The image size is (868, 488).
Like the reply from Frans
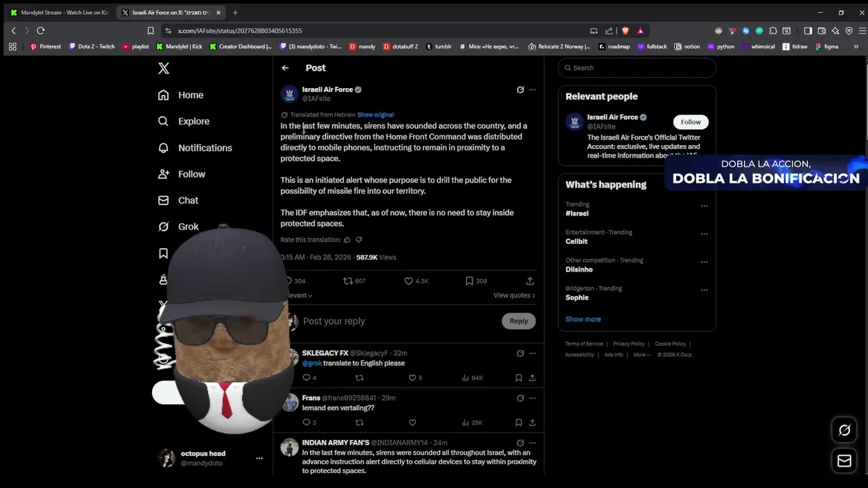pyautogui.click(x=412, y=422)
